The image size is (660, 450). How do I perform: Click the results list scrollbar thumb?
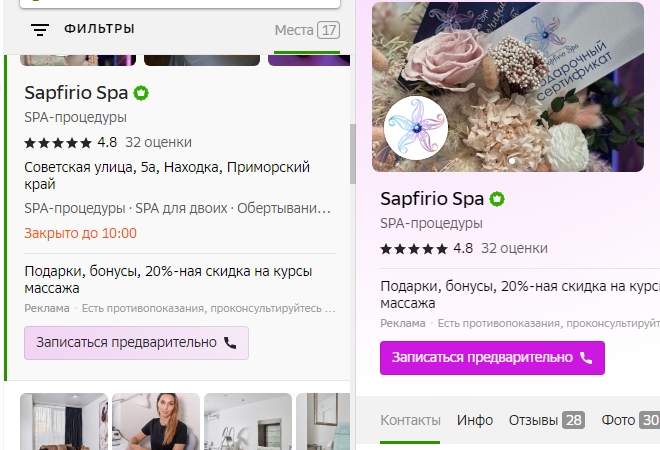(352, 154)
